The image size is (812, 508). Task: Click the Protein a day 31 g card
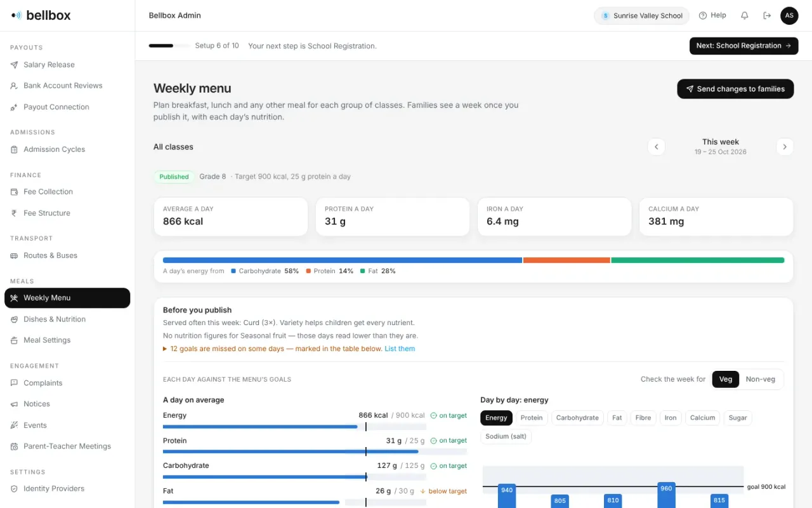coord(393,217)
